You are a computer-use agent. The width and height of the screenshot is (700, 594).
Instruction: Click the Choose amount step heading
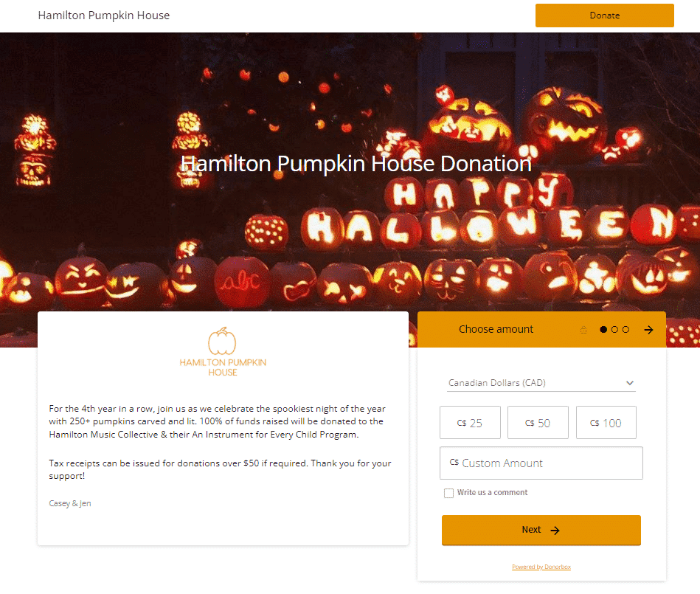[x=496, y=329]
